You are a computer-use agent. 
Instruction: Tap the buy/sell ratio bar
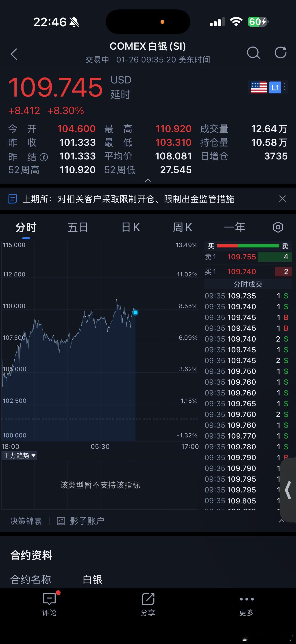pyautogui.click(x=248, y=246)
